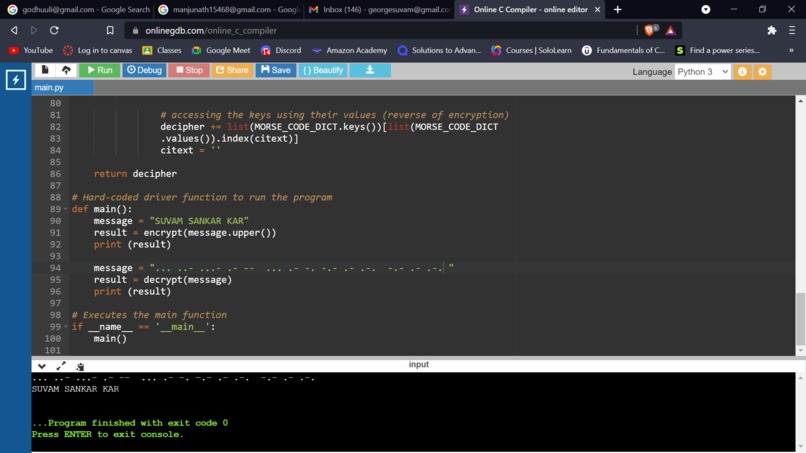Switch to manjunath15468 Google tab
This screenshot has width=806, height=453.
[x=229, y=10]
